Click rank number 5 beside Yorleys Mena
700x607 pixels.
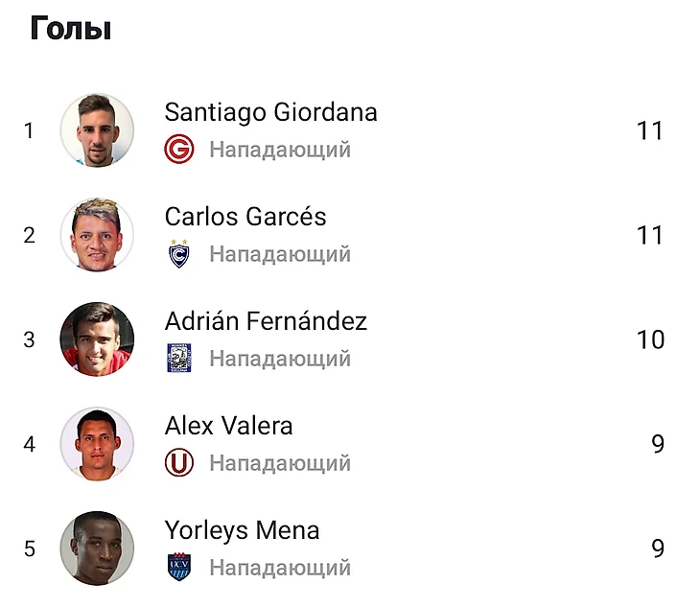[x=30, y=549]
